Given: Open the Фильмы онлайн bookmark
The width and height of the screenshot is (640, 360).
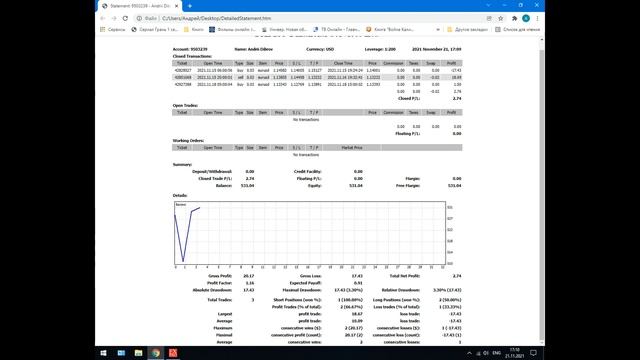Looking at the screenshot, I should pos(232,29).
